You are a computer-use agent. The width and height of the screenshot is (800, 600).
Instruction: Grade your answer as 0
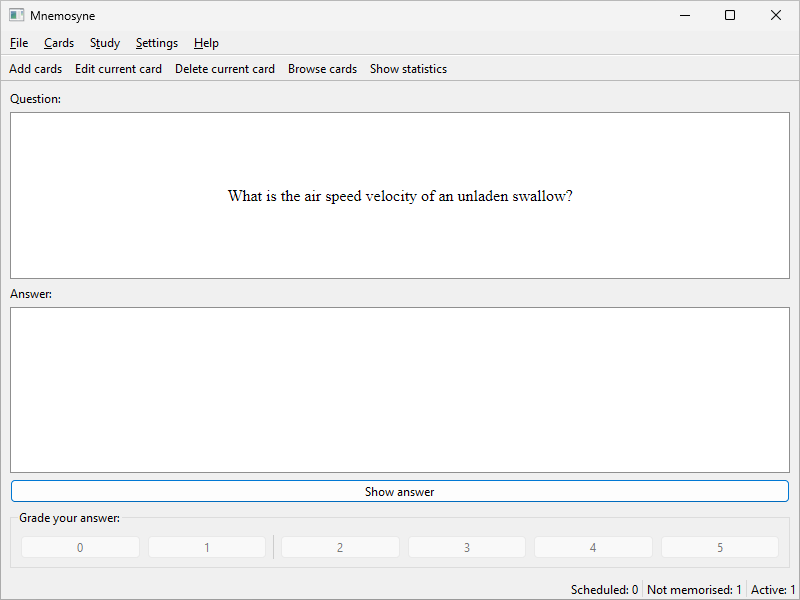pyautogui.click(x=80, y=547)
